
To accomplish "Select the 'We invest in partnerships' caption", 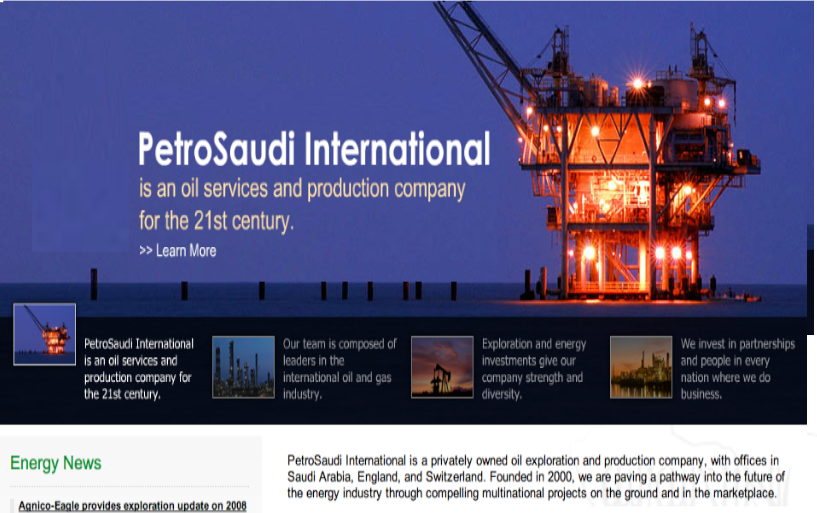I will tap(737, 368).
